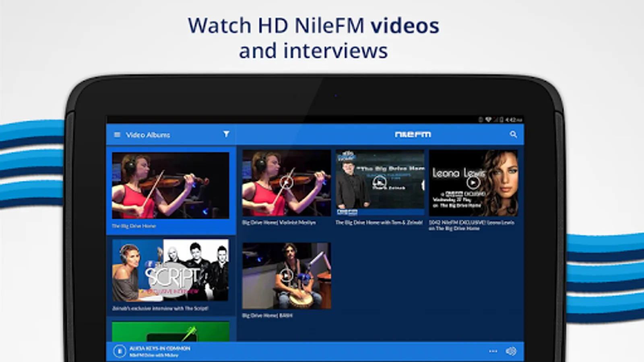This screenshot has height=362, width=644.
Task: Play the Violinist Marilyn video
Action: tap(286, 183)
